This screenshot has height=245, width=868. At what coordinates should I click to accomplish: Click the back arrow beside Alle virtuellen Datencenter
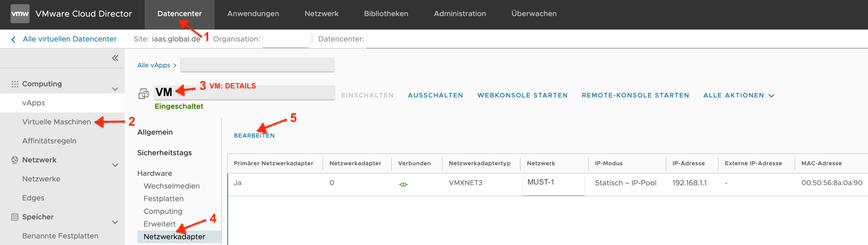pos(13,39)
